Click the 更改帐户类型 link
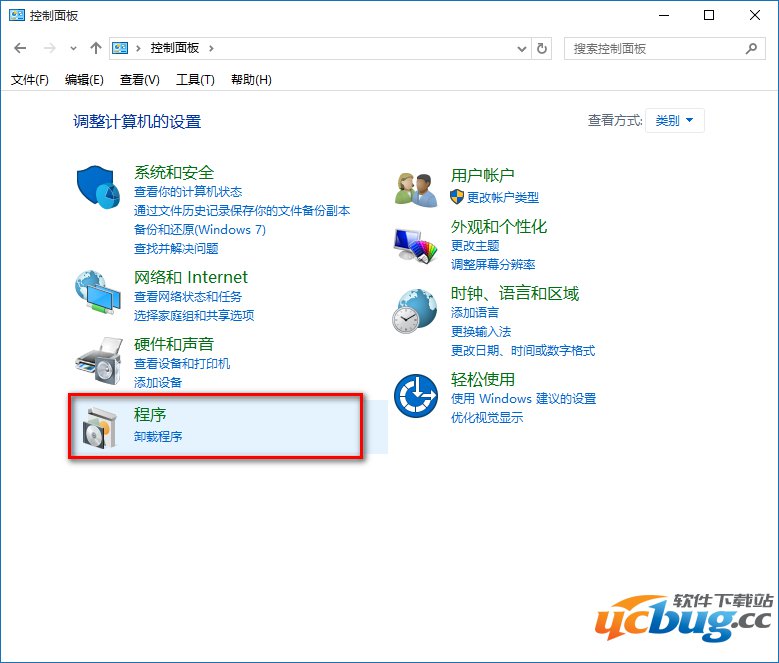This screenshot has height=663, width=779. click(502, 197)
